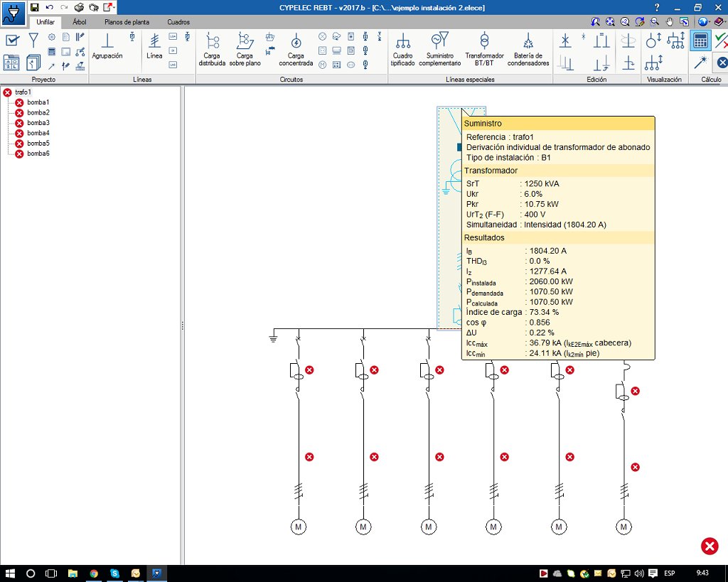Viewport: 728px width, 582px height.
Task: Select bomba3 in the tree
Action: click(38, 123)
